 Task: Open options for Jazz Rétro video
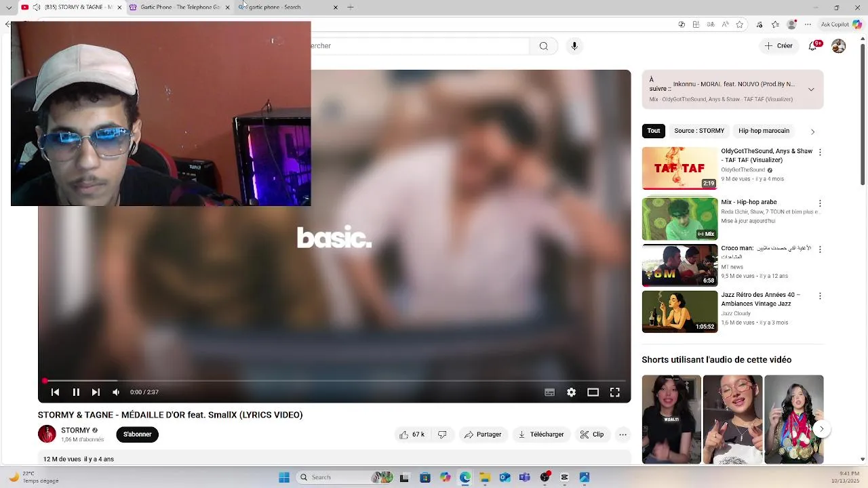[820, 296]
